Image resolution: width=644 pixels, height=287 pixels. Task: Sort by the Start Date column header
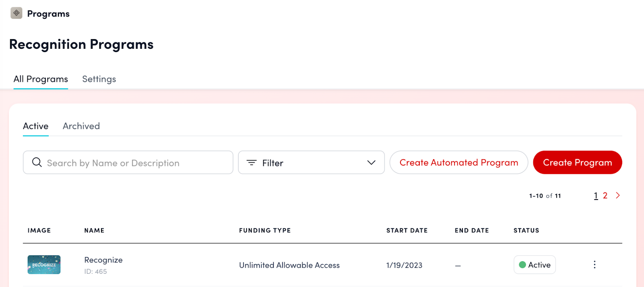407,231
